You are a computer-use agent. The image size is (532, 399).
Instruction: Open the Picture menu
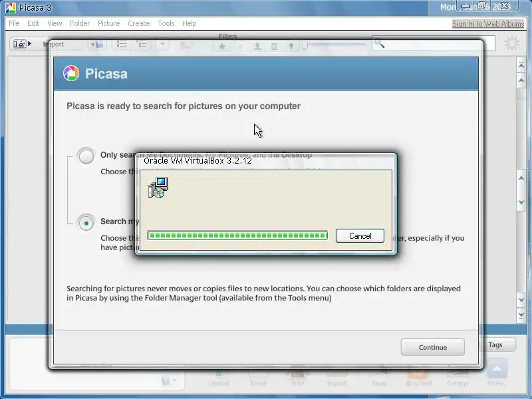108,23
